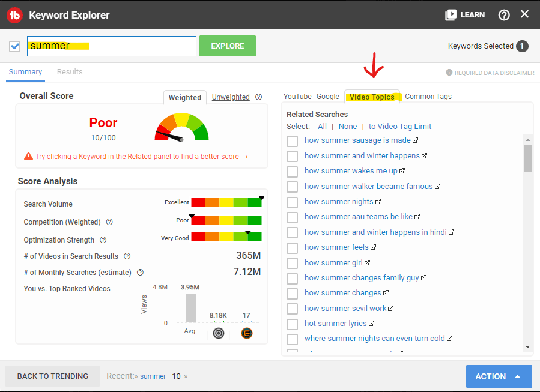Click the Search Volume rating bar

coord(226,202)
